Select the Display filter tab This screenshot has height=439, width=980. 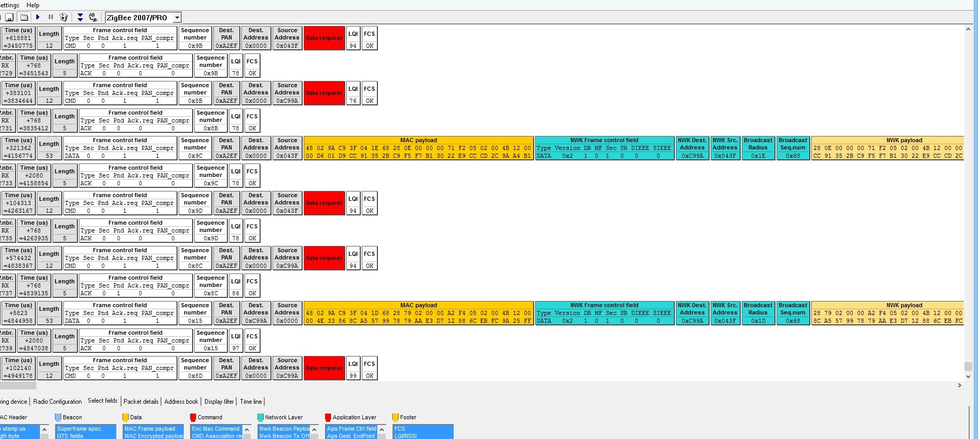point(219,402)
